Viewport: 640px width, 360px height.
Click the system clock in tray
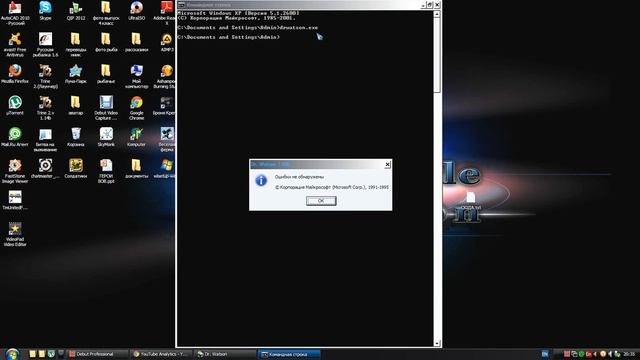click(x=629, y=354)
